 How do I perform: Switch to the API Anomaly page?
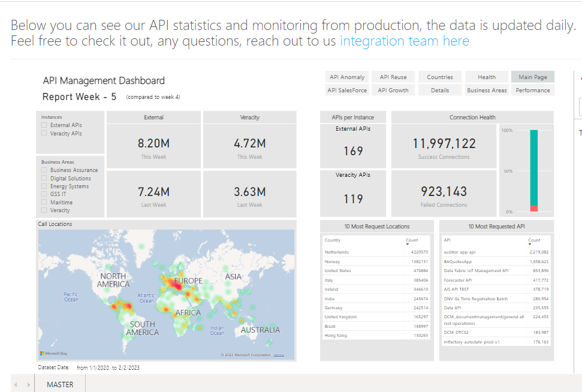(347, 77)
